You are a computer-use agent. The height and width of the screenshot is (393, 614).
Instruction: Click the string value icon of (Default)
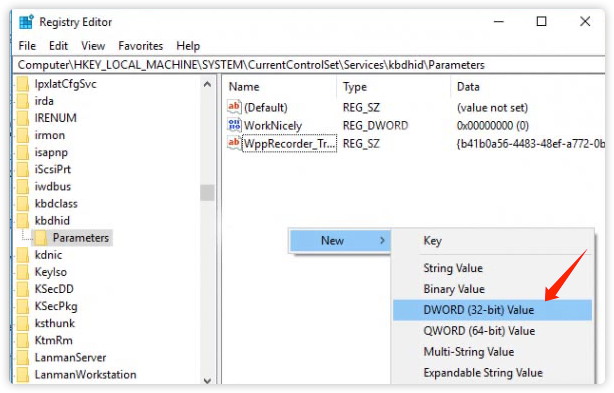coord(234,107)
